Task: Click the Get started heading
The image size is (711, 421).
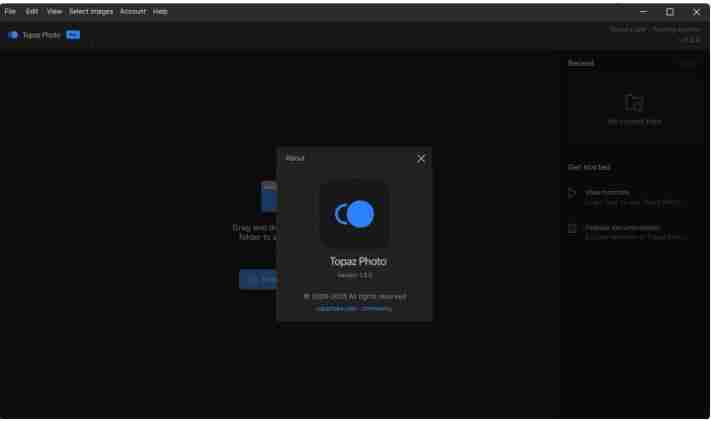Action: coord(589,167)
